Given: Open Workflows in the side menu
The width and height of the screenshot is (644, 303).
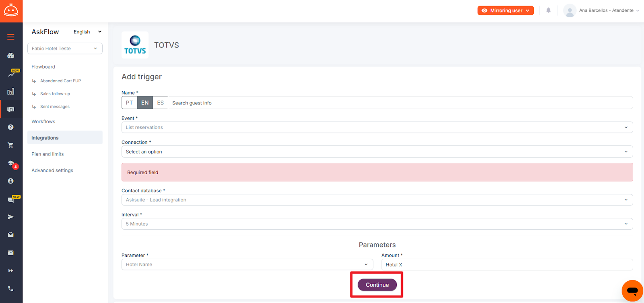Looking at the screenshot, I should [43, 122].
